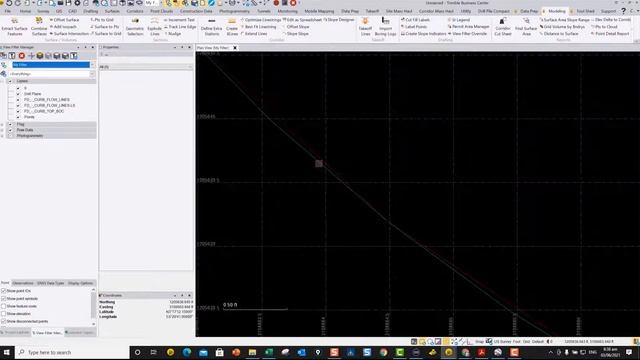Close the Plan View tab
The image size is (640, 360).
[235, 48]
